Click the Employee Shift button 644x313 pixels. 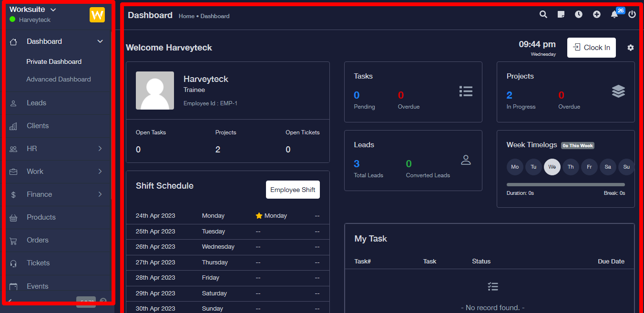tap(293, 190)
